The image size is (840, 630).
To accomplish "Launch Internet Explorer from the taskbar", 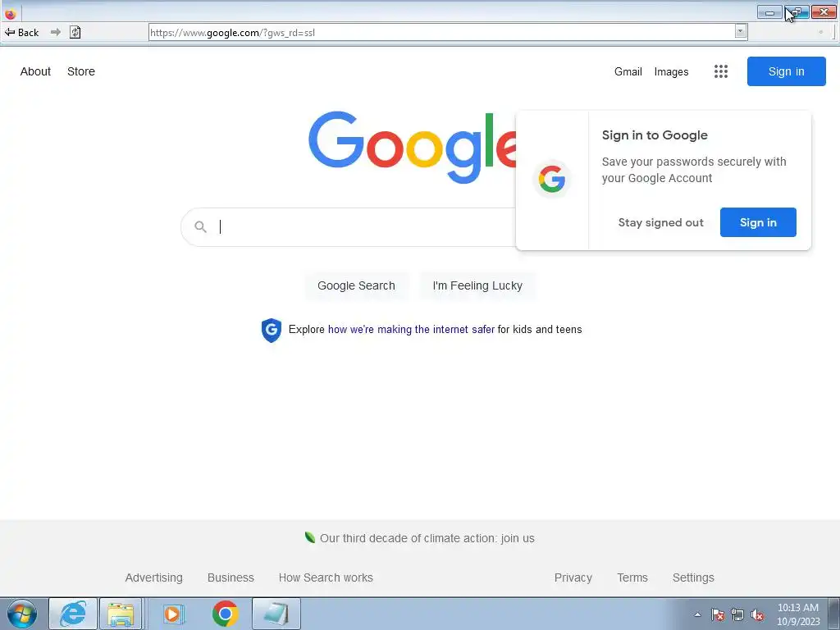I will [73, 614].
